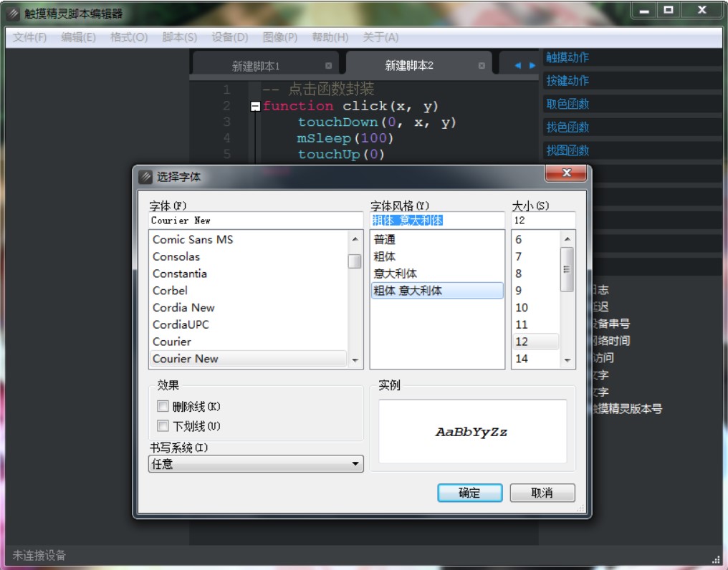Click the 大小 input field
The width and height of the screenshot is (728, 570).
click(543, 221)
